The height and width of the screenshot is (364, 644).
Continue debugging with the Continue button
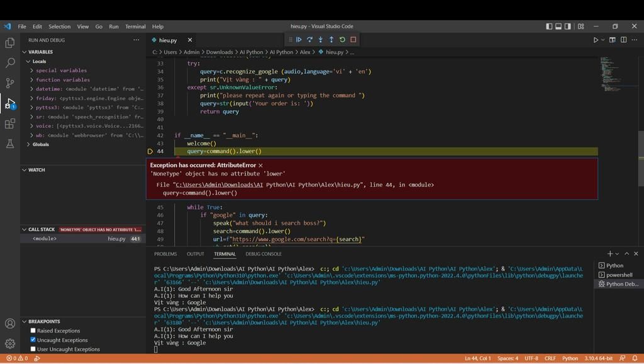click(299, 40)
